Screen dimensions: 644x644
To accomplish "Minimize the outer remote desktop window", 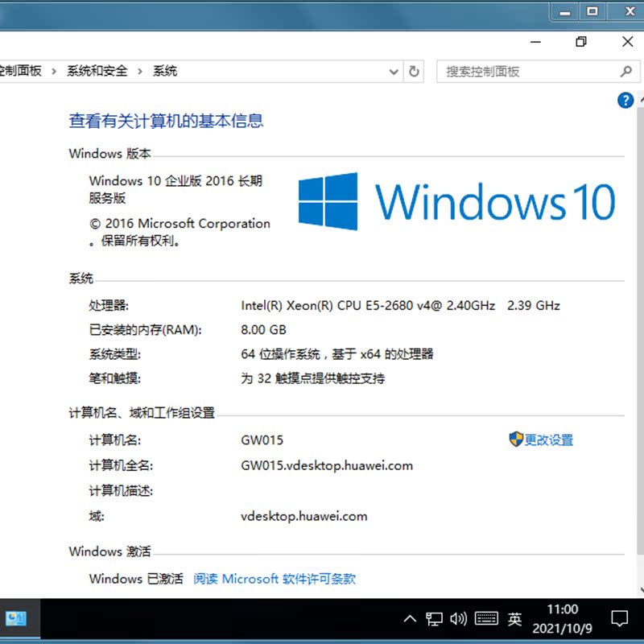I will pyautogui.click(x=565, y=12).
